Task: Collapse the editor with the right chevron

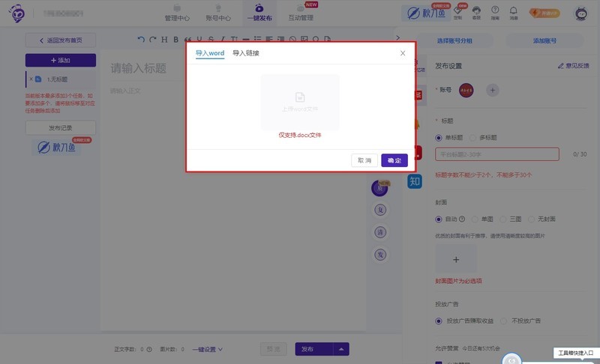Action: click(398, 37)
